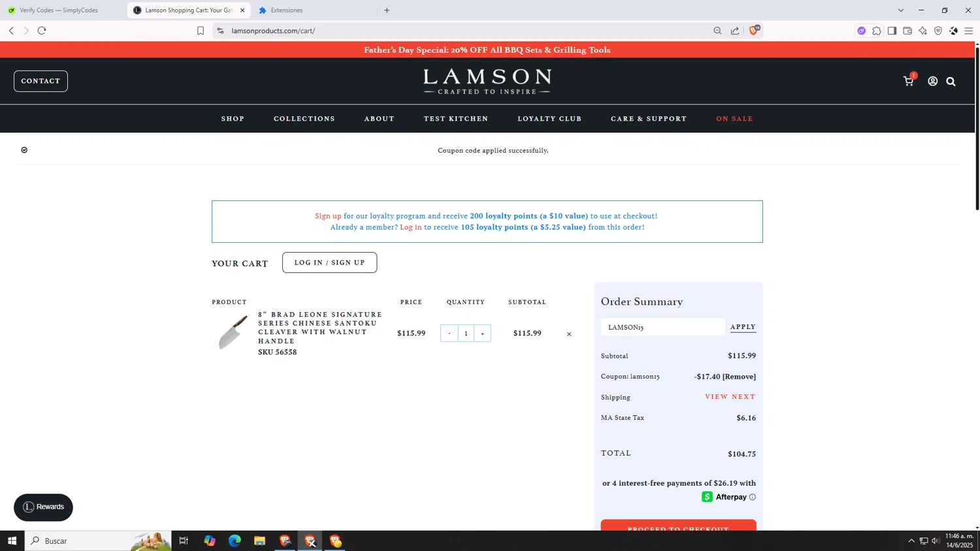The width and height of the screenshot is (980, 551).
Task: Decrease quantity with minus button
Action: tap(449, 334)
